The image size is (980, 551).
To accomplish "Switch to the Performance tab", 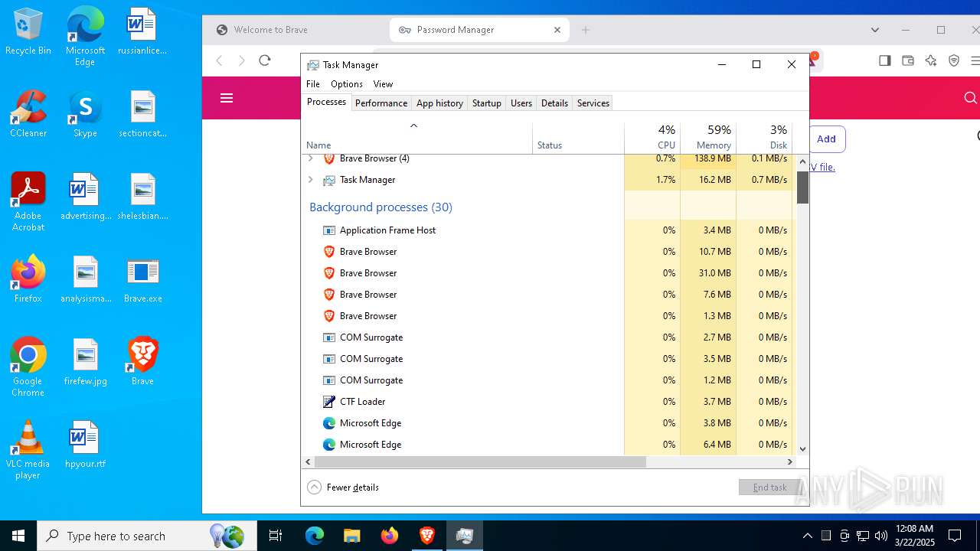I will (x=381, y=103).
